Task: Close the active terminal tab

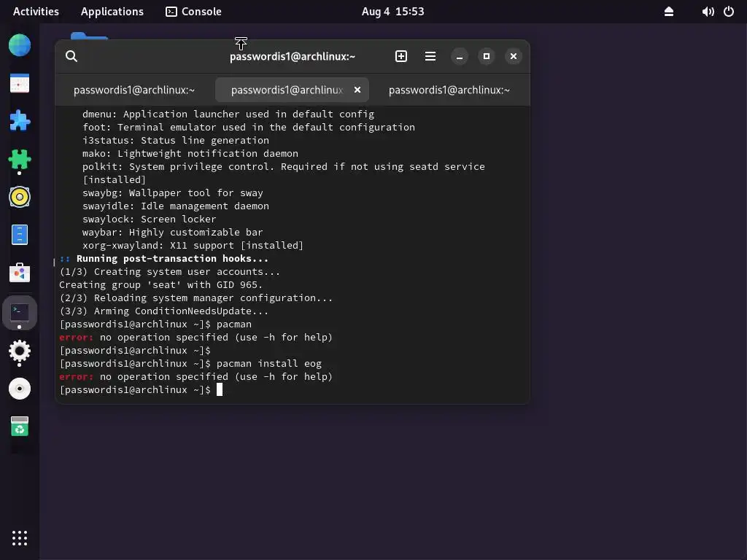Action: coord(357,90)
